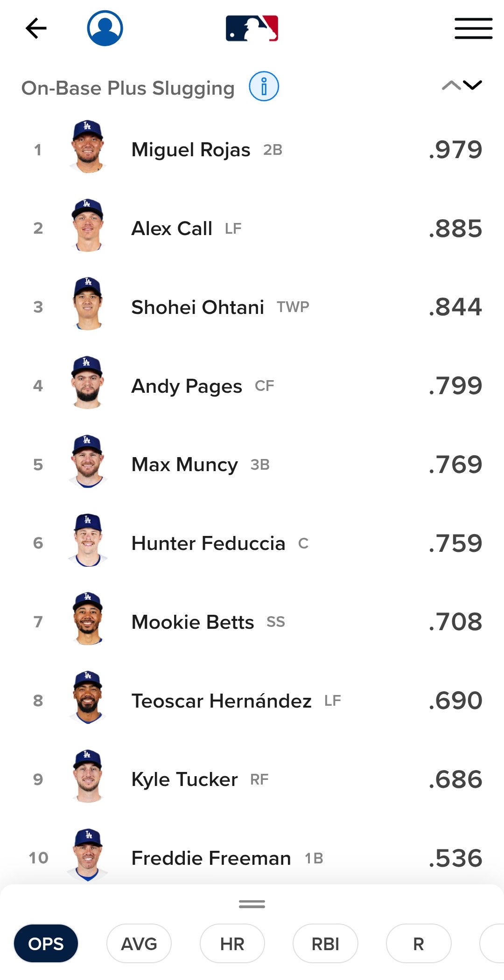This screenshot has height=980, width=504.
Task: Tap Kyle Tucker's .686 OPS value
Action: coord(455,779)
